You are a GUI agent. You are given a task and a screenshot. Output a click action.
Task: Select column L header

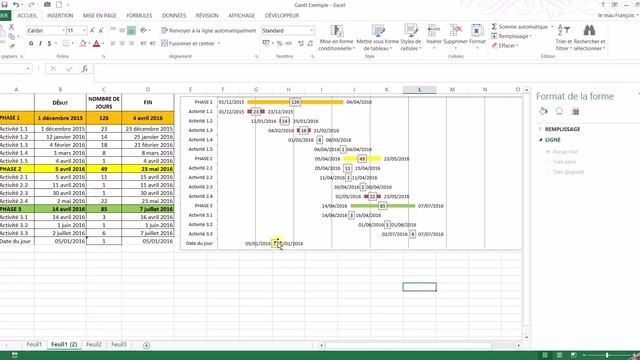(420, 89)
